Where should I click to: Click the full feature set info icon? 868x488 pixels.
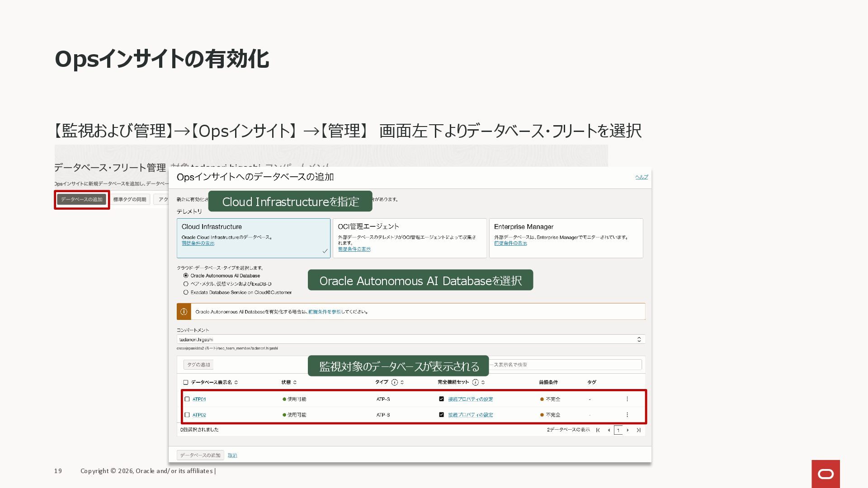(475, 382)
